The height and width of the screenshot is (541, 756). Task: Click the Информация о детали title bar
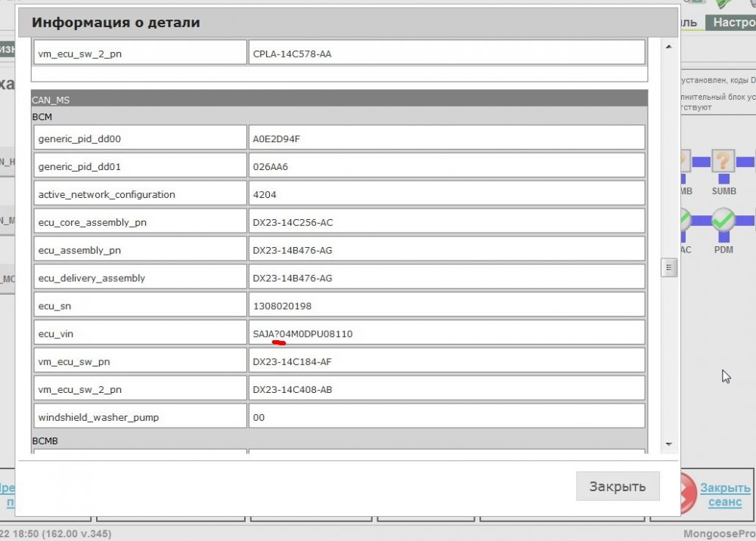[x=348, y=23]
